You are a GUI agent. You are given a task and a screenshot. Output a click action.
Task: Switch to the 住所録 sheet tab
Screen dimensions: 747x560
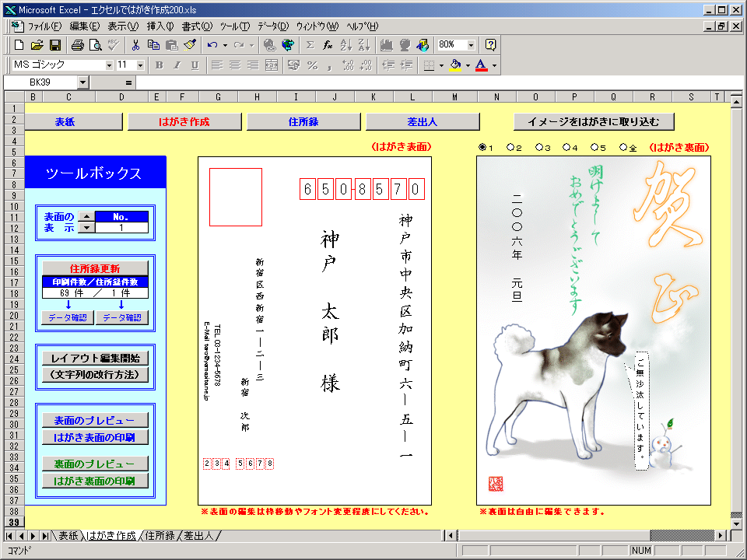coord(160,536)
